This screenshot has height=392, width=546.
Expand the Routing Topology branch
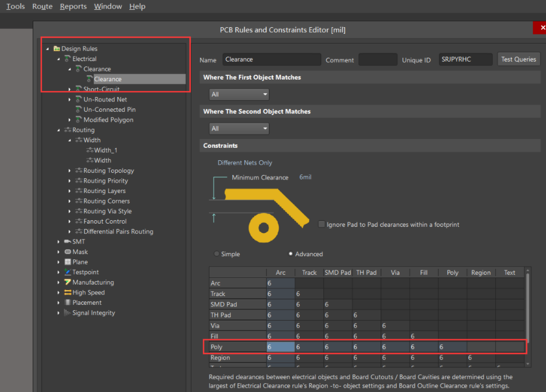coord(69,171)
